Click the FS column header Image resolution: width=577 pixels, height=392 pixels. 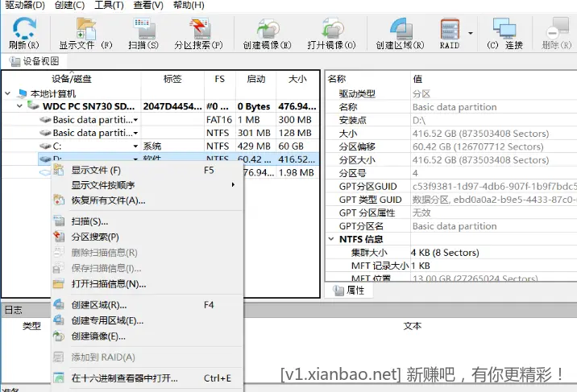point(220,79)
